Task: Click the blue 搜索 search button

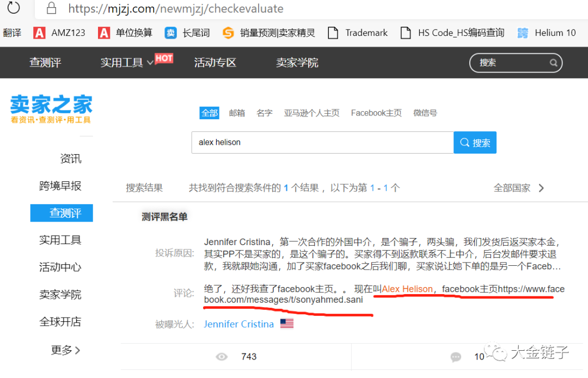Action: pos(475,142)
